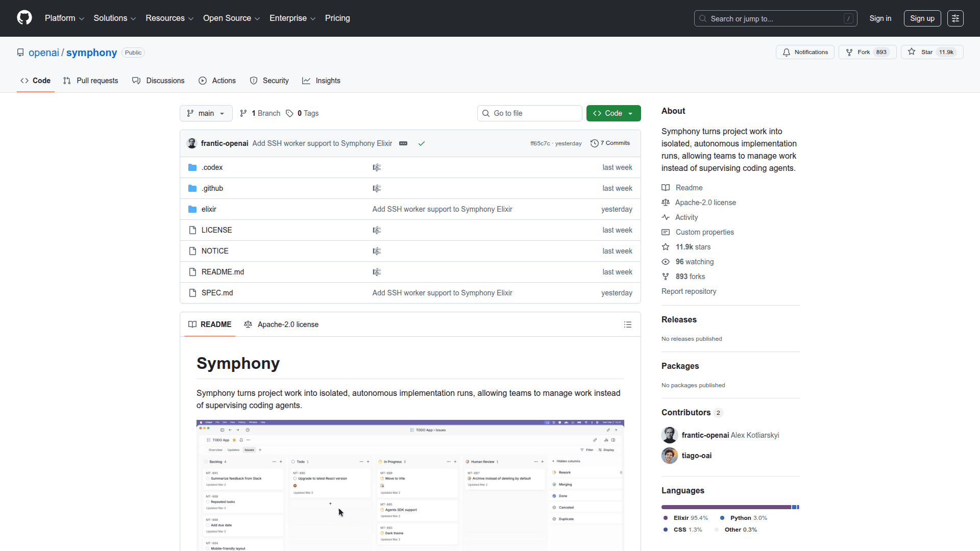Switch to the Pull requests tab
980x551 pixels.
click(x=90, y=81)
